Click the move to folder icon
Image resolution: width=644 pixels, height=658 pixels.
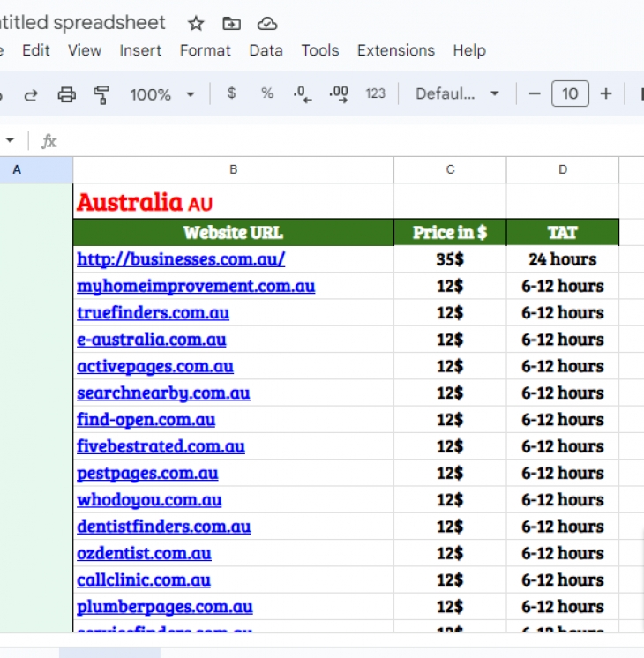(231, 24)
